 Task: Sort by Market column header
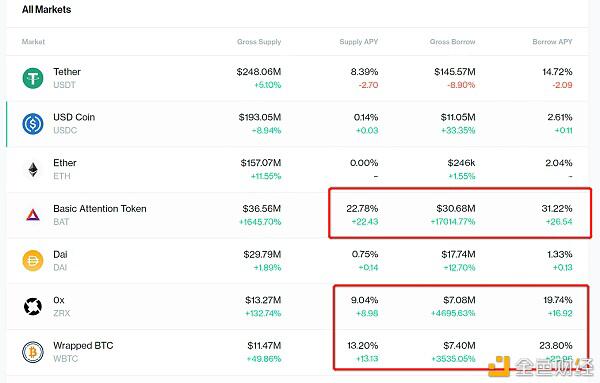click(x=33, y=41)
